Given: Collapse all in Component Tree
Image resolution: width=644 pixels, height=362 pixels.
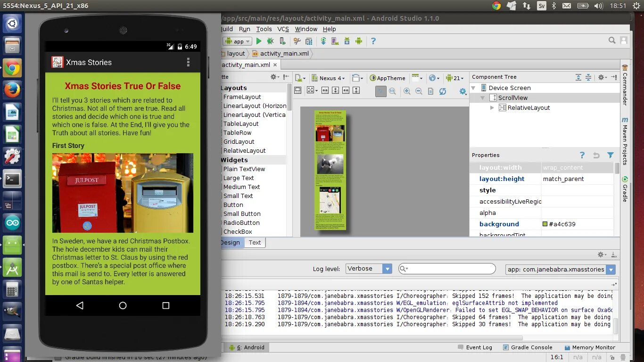Looking at the screenshot, I should (588, 77).
